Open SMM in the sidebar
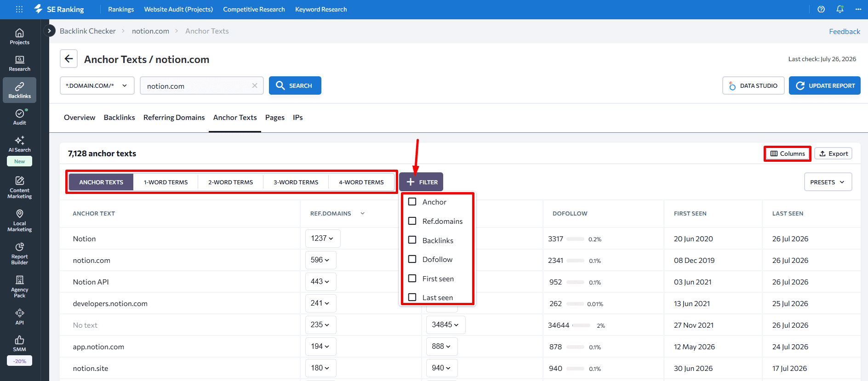The width and height of the screenshot is (868, 381). pyautogui.click(x=20, y=343)
